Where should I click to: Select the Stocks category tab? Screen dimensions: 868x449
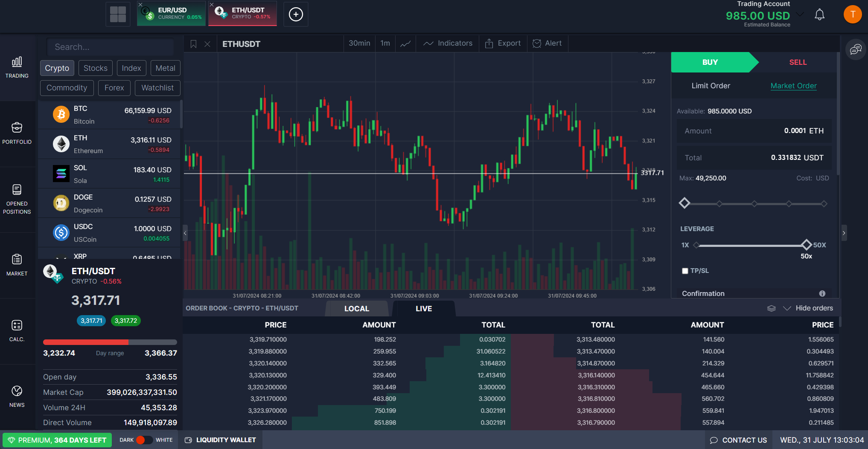(96, 68)
